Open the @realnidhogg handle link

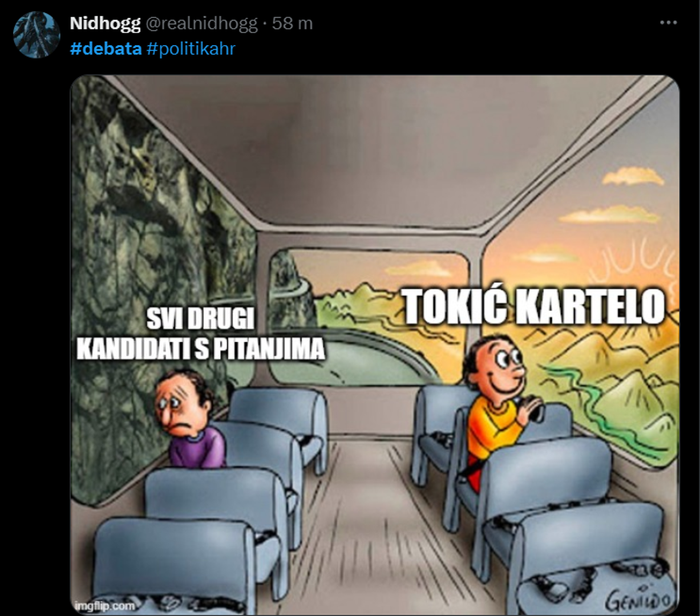[201, 23]
